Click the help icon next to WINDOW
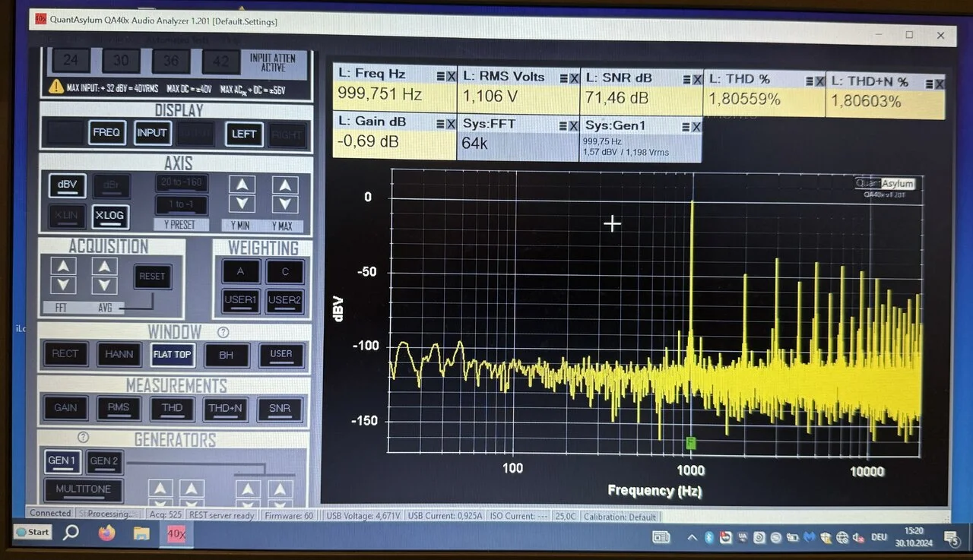 coord(223,332)
